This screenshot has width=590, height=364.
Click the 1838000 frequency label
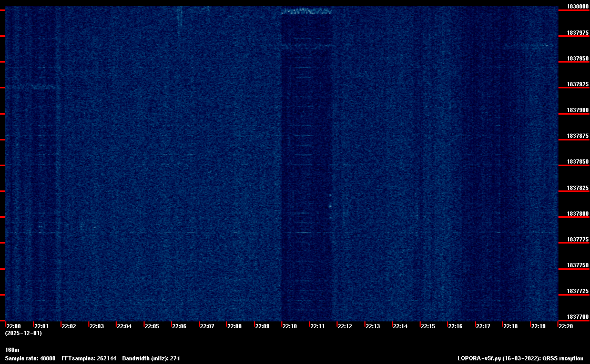coord(577,7)
